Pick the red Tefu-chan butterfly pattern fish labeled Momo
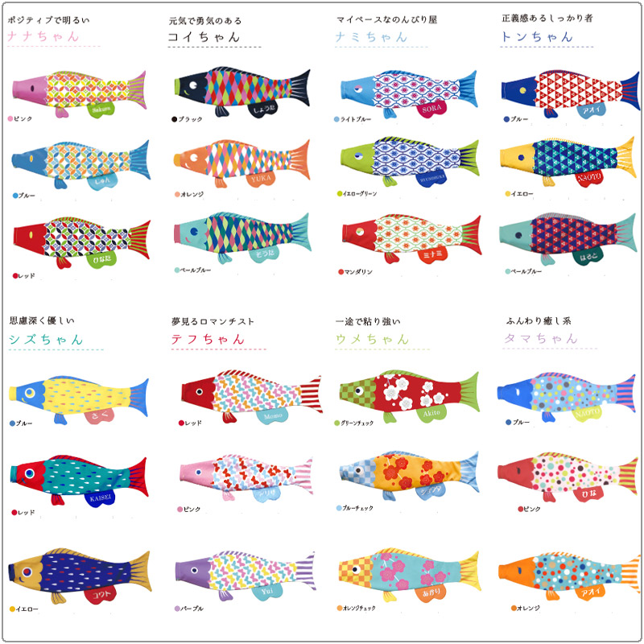The width and height of the screenshot is (644, 644). point(251,397)
